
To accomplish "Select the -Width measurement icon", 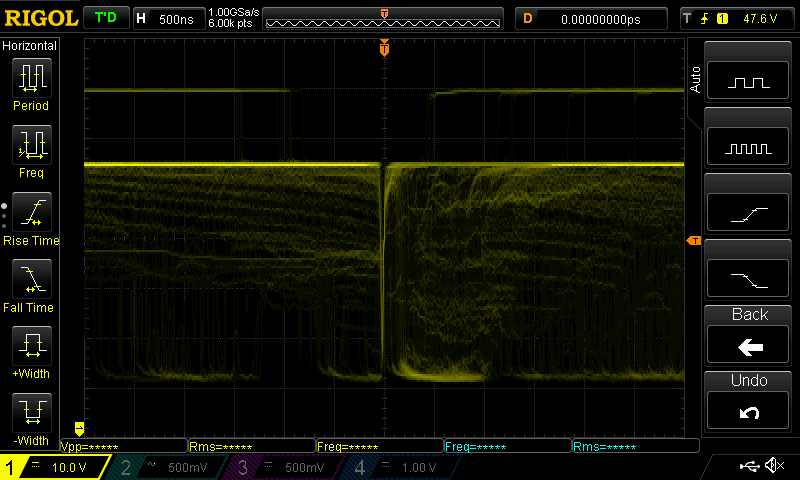I will pos(31,420).
